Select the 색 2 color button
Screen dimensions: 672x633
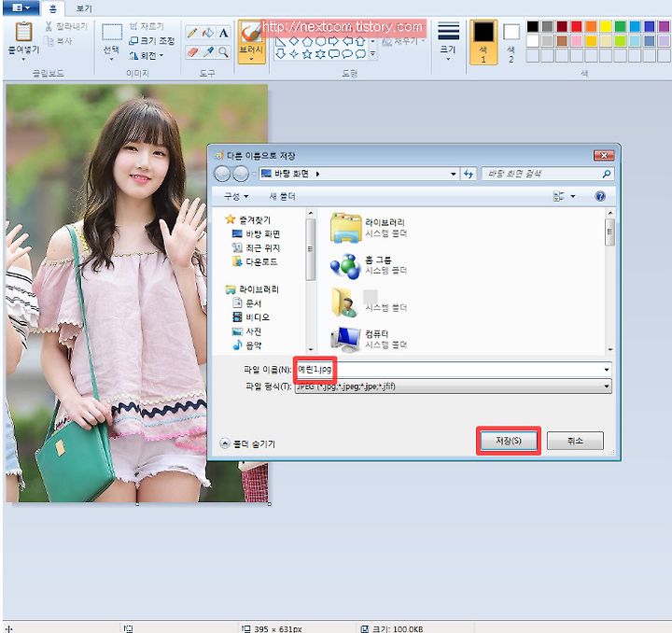point(511,42)
